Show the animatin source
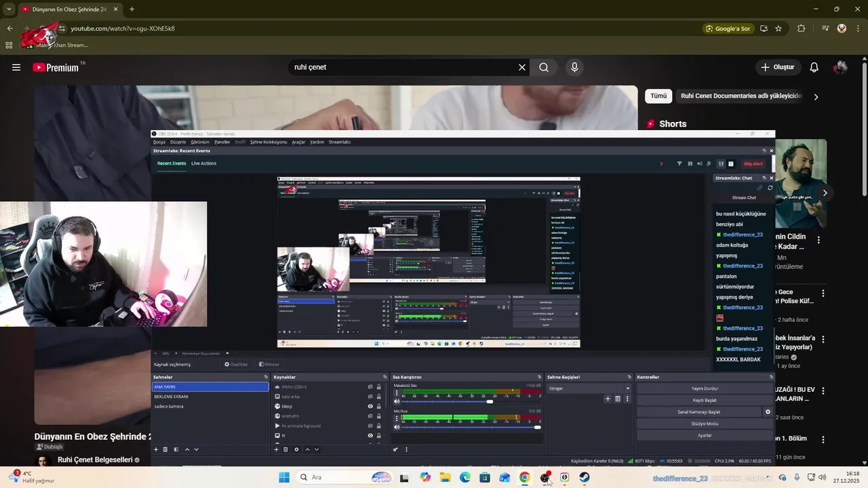Viewport: 868px width, 488px height. coord(370,416)
